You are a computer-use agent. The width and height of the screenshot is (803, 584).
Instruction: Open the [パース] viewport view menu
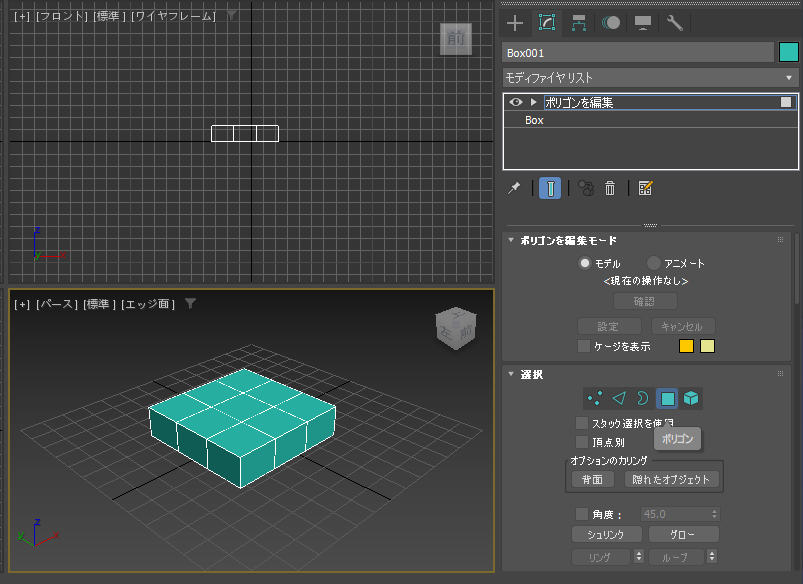point(57,304)
